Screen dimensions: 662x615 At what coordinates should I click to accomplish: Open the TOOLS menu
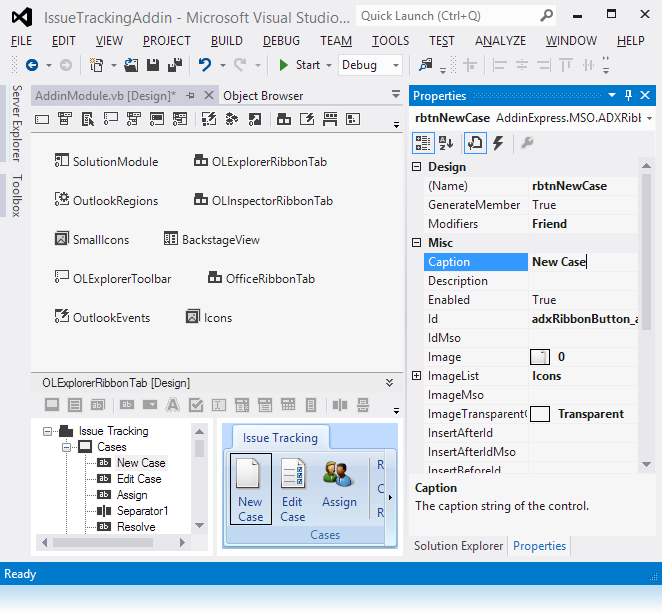tap(391, 41)
